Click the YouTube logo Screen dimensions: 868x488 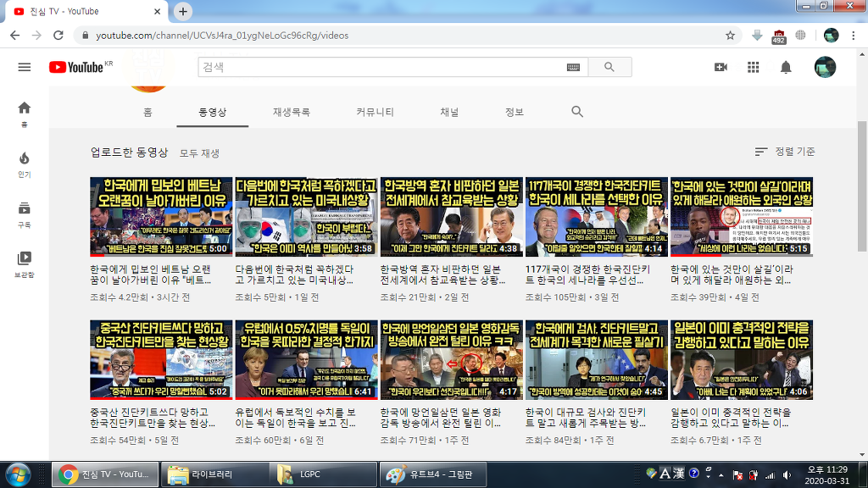tap(76, 68)
